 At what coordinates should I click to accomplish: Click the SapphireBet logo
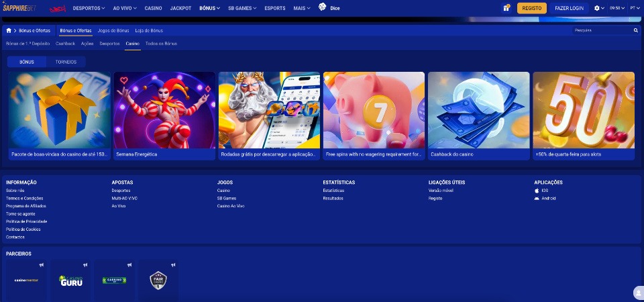[x=20, y=8]
